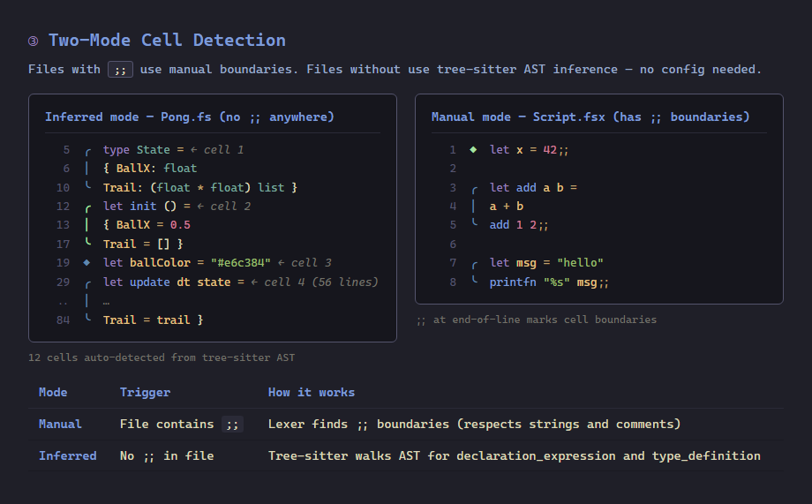812x504 pixels.
Task: Click the green cell bracket at line 12
Action: [87, 208]
